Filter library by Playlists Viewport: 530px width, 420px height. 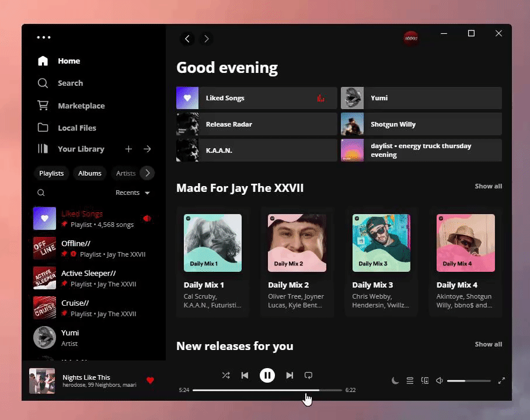click(x=51, y=173)
